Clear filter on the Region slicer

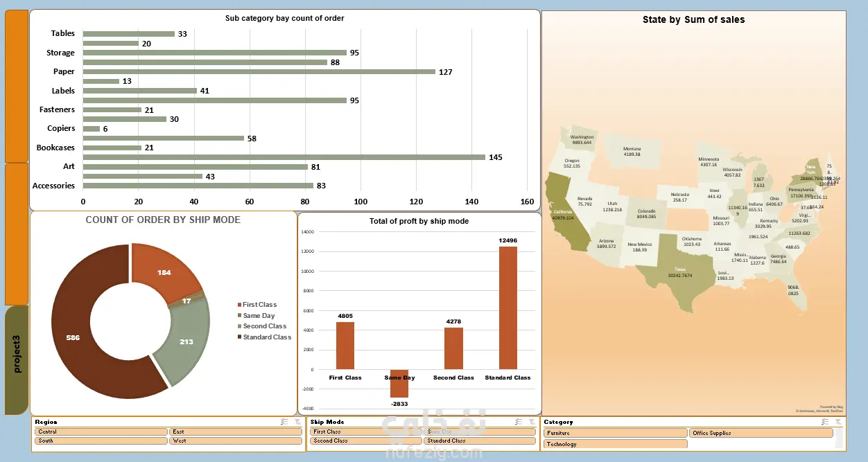(x=297, y=422)
